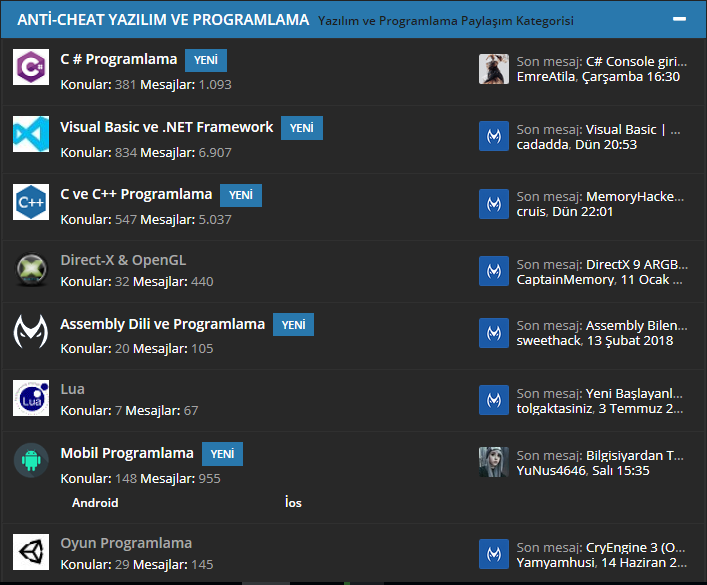Click the Lua logo forum icon
The width and height of the screenshot is (707, 585).
(x=31, y=398)
